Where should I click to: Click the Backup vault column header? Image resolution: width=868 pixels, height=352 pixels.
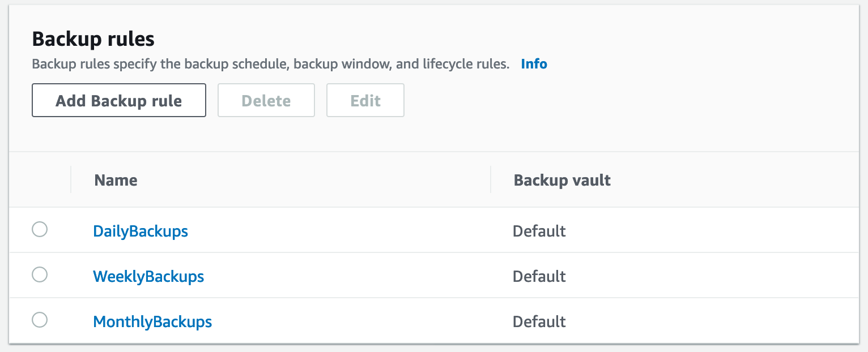[562, 181]
